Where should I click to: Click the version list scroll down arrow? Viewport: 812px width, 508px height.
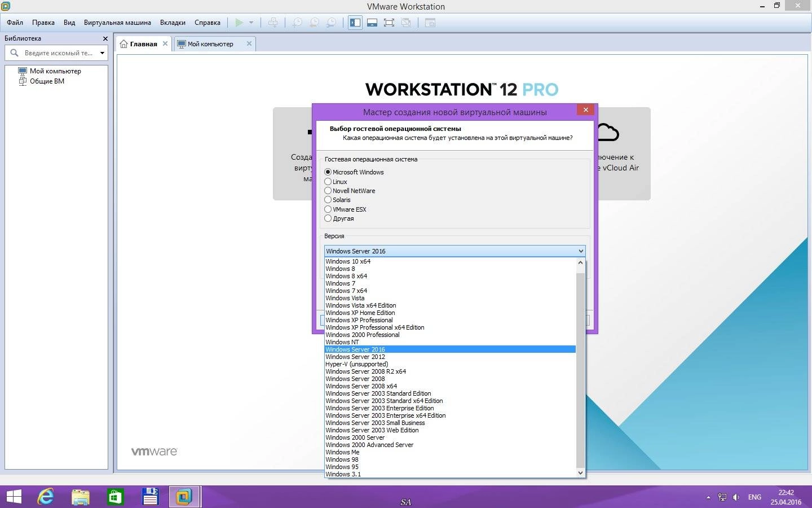(580, 473)
